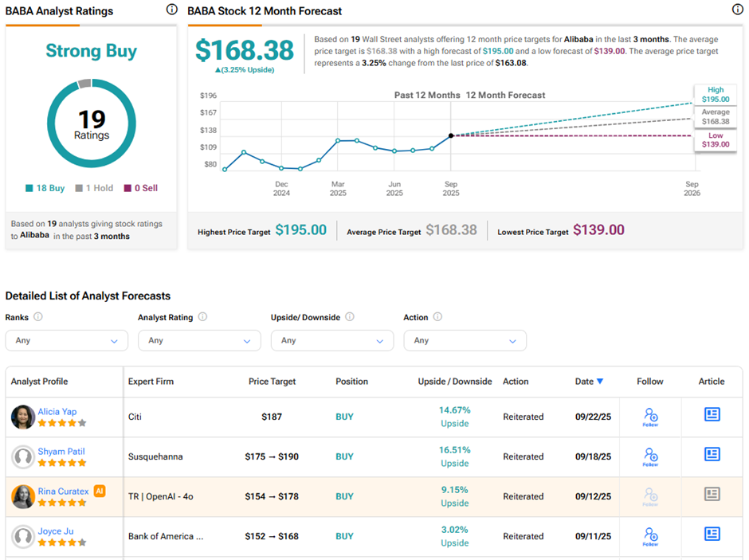Screen dimensions: 749x560
Task: Follow icon in Rina Curatex row
Action: click(x=650, y=496)
